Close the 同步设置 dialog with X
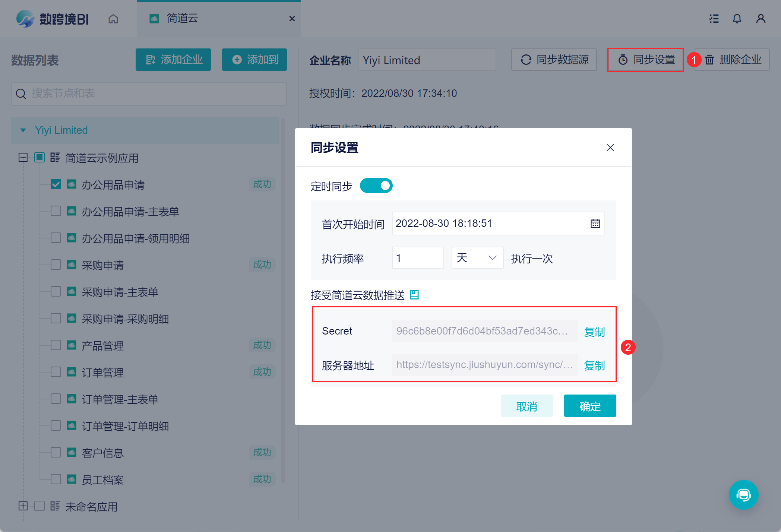The height and width of the screenshot is (532, 781). click(610, 148)
